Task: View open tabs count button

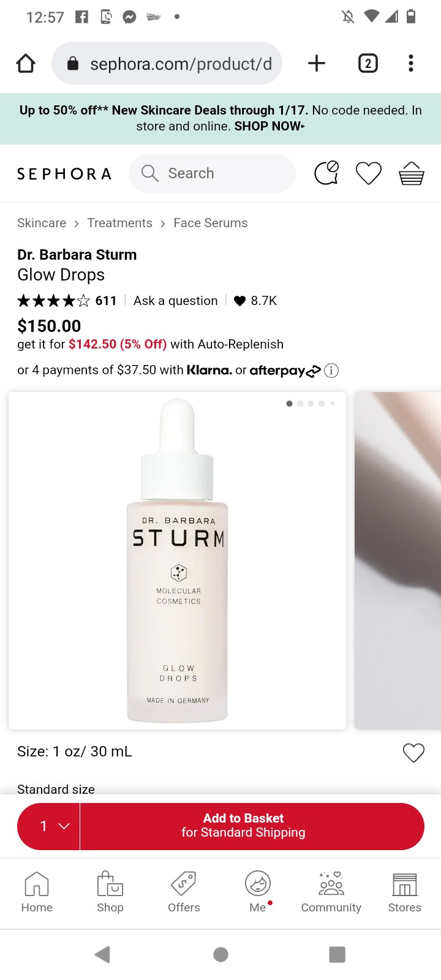Action: 367,63
